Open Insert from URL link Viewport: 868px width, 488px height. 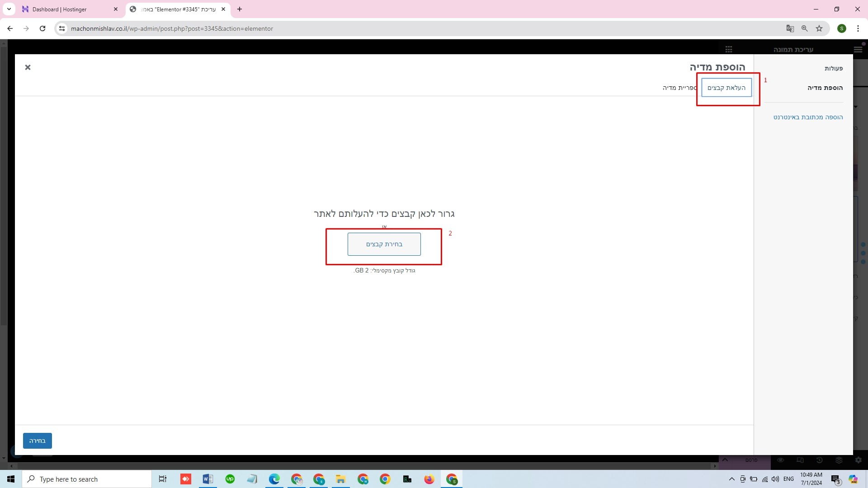pos(808,117)
